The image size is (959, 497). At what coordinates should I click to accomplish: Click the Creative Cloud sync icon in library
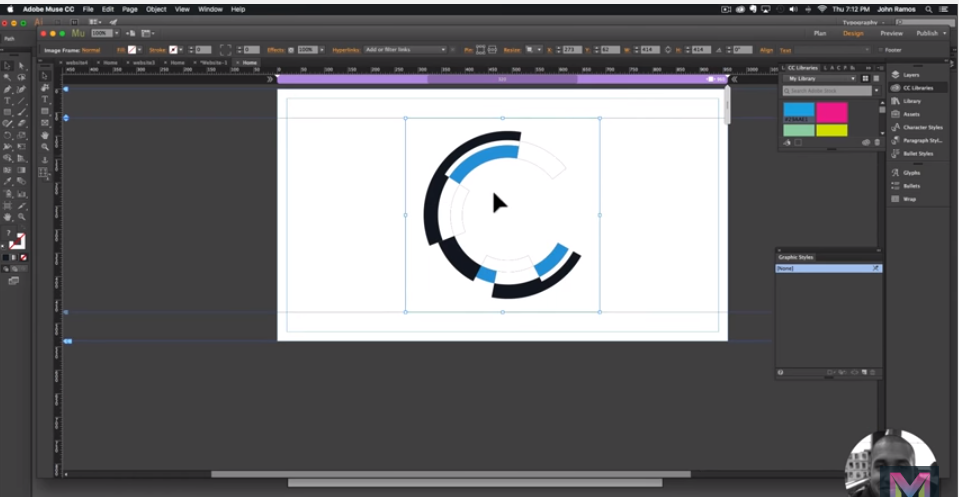click(x=866, y=142)
